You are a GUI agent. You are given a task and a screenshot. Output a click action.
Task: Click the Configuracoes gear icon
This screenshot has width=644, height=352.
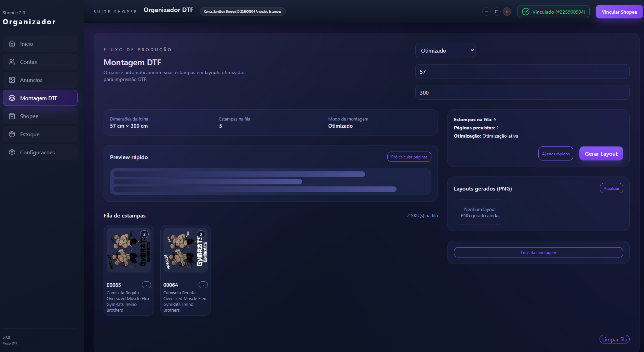12,152
